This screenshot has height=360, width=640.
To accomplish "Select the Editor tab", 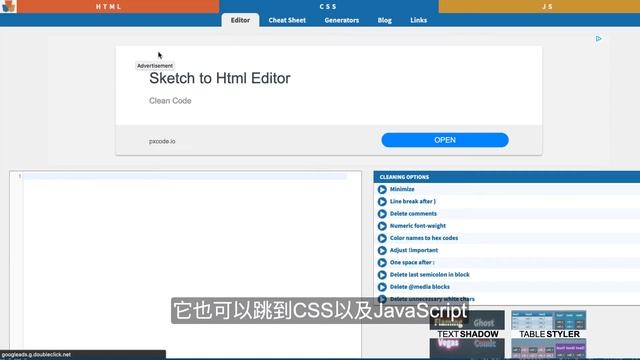I will [x=240, y=20].
